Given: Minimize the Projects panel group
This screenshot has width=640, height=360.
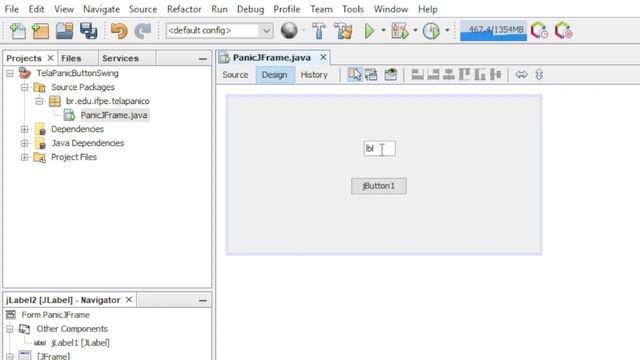Looking at the screenshot, I should tap(202, 59).
